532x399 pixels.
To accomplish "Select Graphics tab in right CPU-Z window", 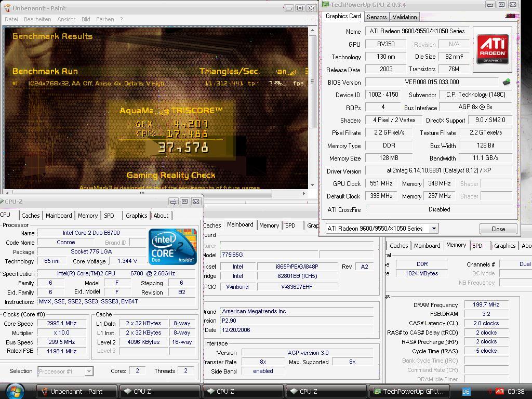I will 504,246.
